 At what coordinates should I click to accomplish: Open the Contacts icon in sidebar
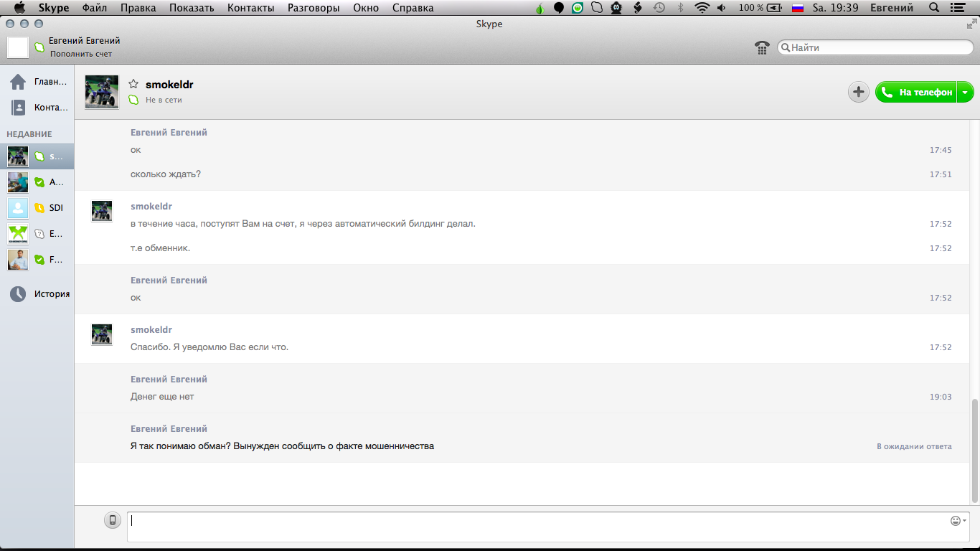pos(18,108)
